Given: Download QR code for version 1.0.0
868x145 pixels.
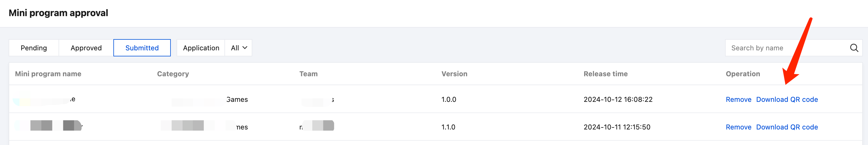Looking at the screenshot, I should [x=787, y=99].
